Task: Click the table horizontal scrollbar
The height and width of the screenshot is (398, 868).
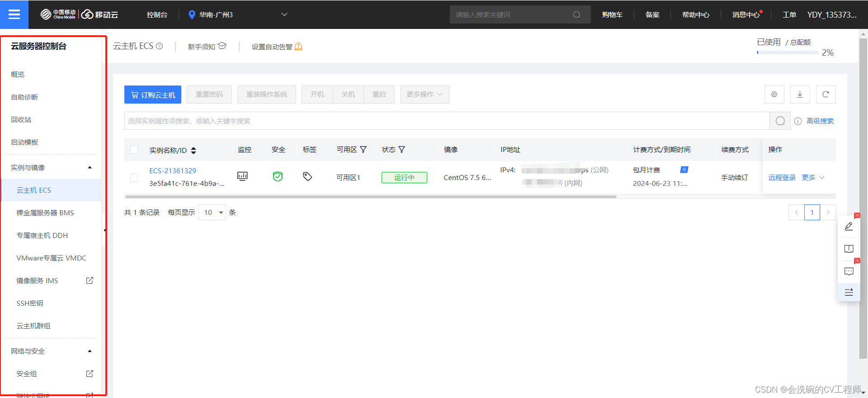Action: [371, 197]
